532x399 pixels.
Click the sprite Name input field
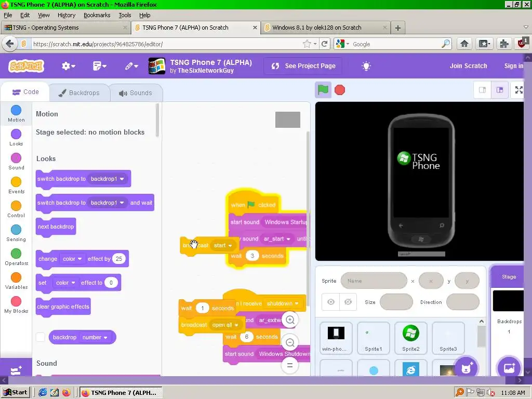[374, 281]
